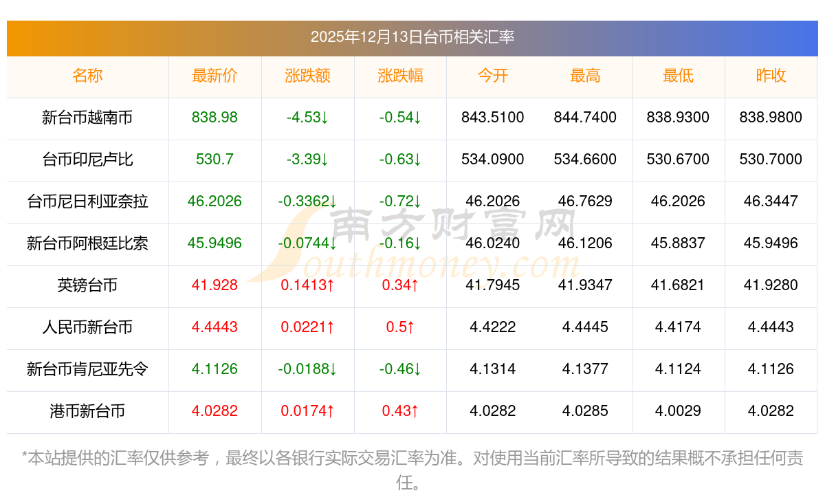The height and width of the screenshot is (504, 825).
Task: Click change percent -0.46↓
Action: coord(400,369)
